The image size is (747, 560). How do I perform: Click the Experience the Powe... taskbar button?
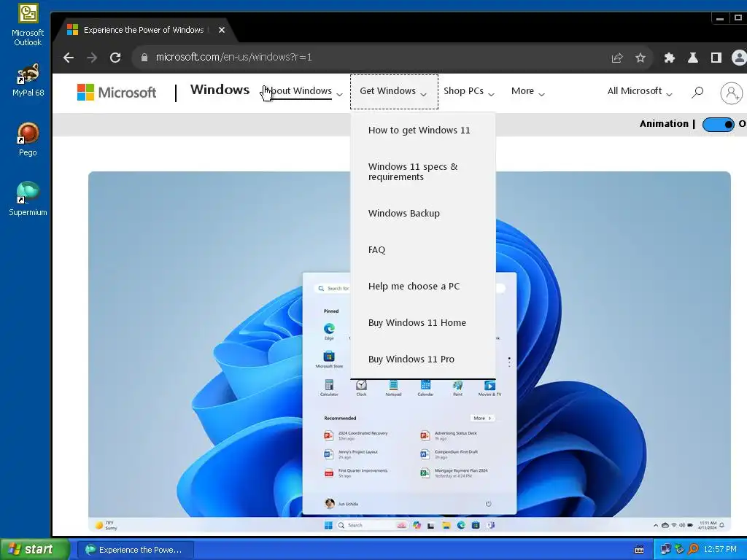(x=135, y=550)
